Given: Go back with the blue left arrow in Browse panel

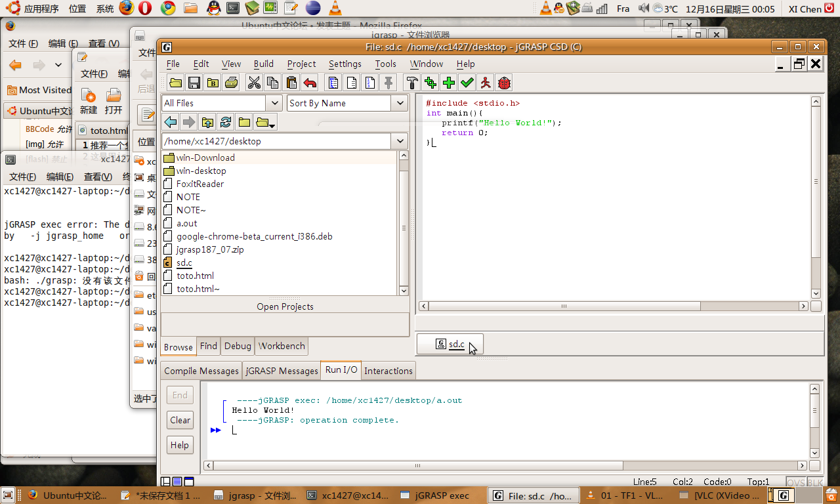Looking at the screenshot, I should click(171, 122).
